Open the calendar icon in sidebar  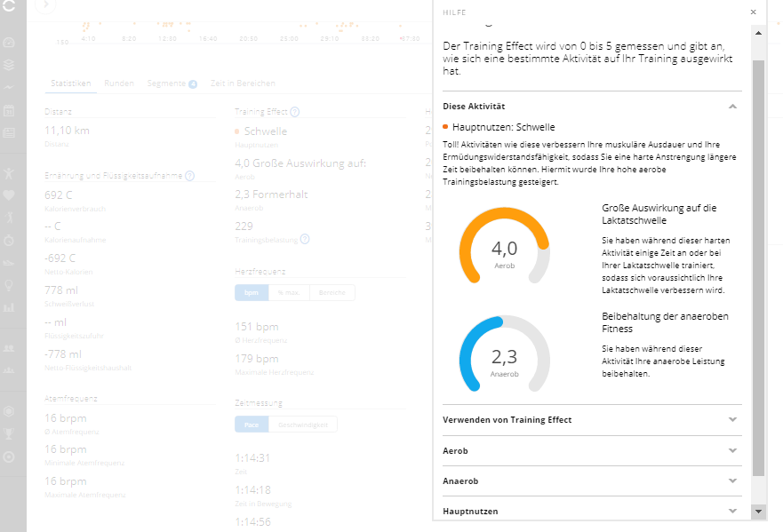pyautogui.click(x=9, y=111)
